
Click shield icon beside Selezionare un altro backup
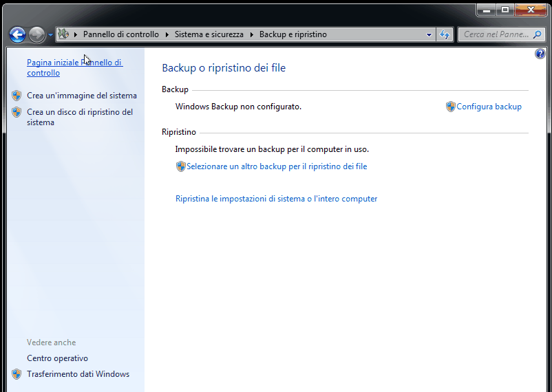pos(180,166)
